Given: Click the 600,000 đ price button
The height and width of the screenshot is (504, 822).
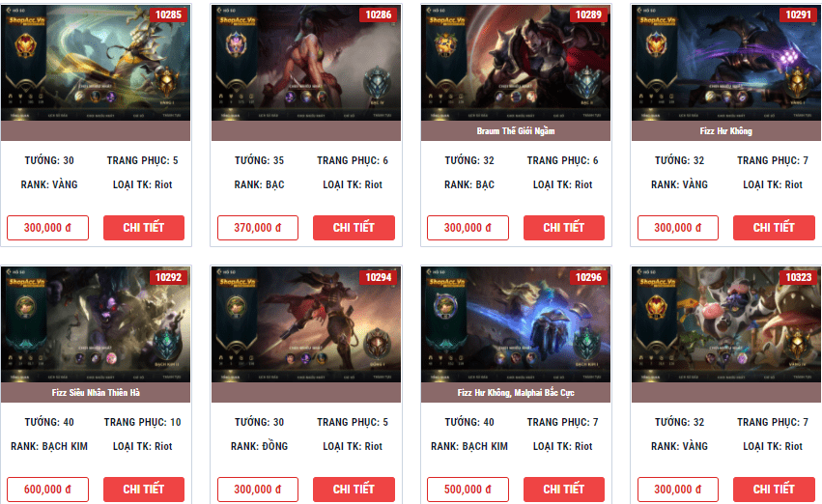Looking at the screenshot, I should (x=47, y=490).
